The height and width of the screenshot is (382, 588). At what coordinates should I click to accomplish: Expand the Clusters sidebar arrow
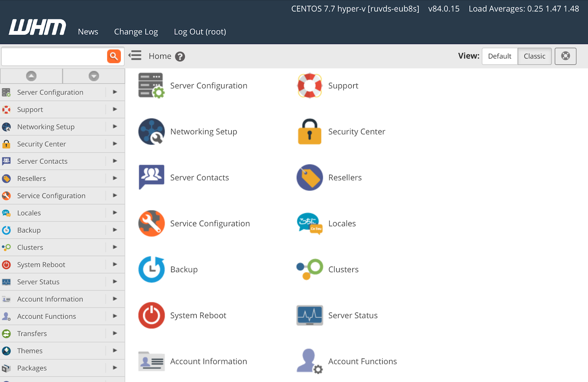[x=115, y=247]
